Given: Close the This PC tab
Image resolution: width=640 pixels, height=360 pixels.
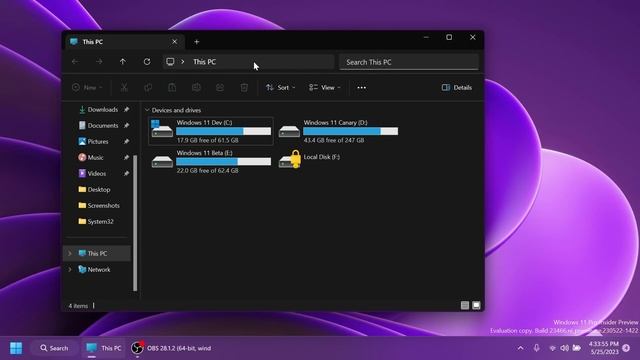Looking at the screenshot, I should 175,42.
